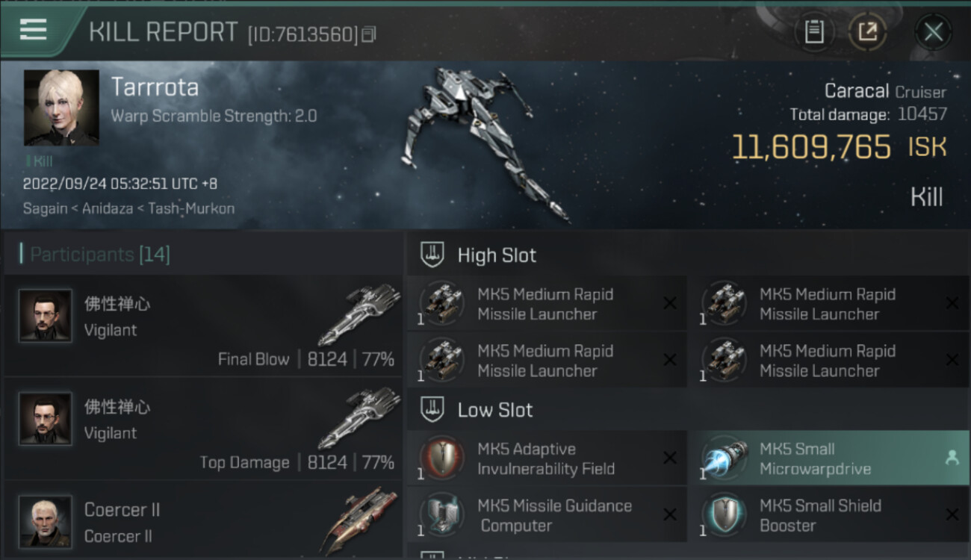Click the Coercer II pilot portrait
The width and height of the screenshot is (971, 560).
coord(46,521)
